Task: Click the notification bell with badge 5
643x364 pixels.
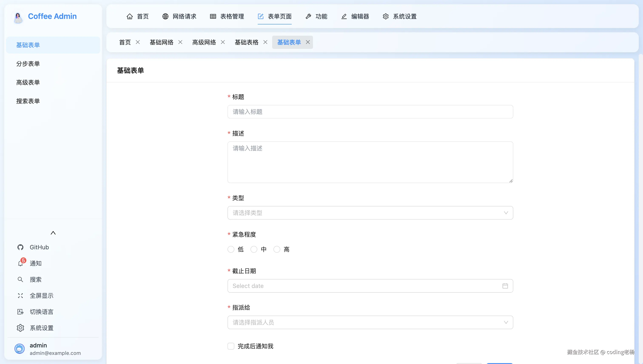Action: click(20, 263)
